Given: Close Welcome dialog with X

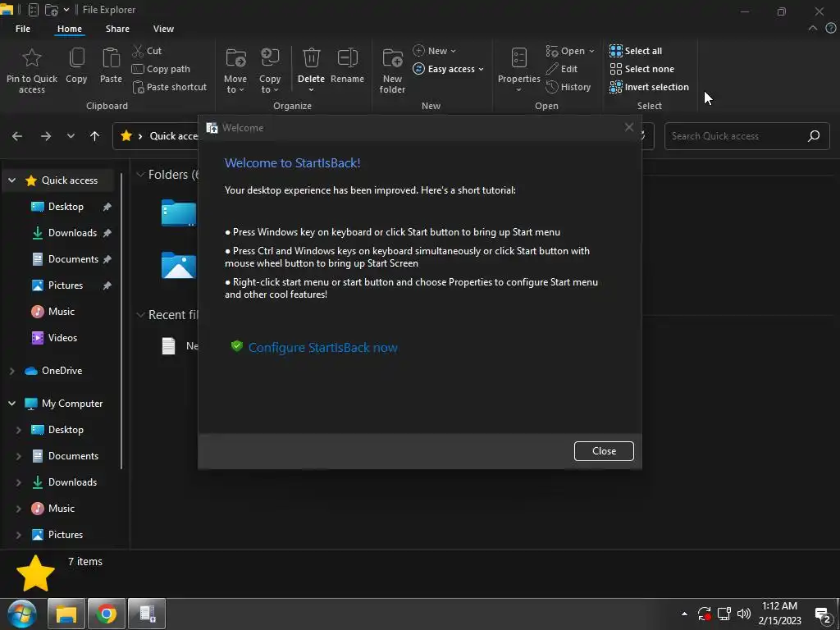Looking at the screenshot, I should pos(629,127).
